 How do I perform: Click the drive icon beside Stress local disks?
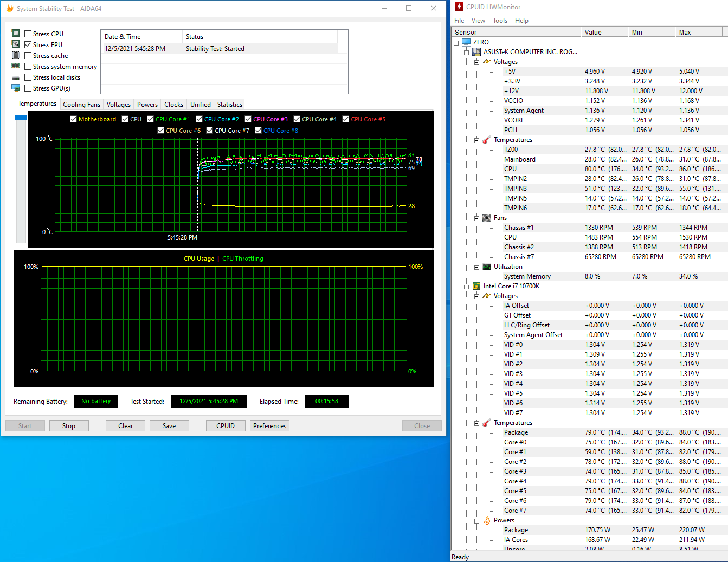[16, 77]
